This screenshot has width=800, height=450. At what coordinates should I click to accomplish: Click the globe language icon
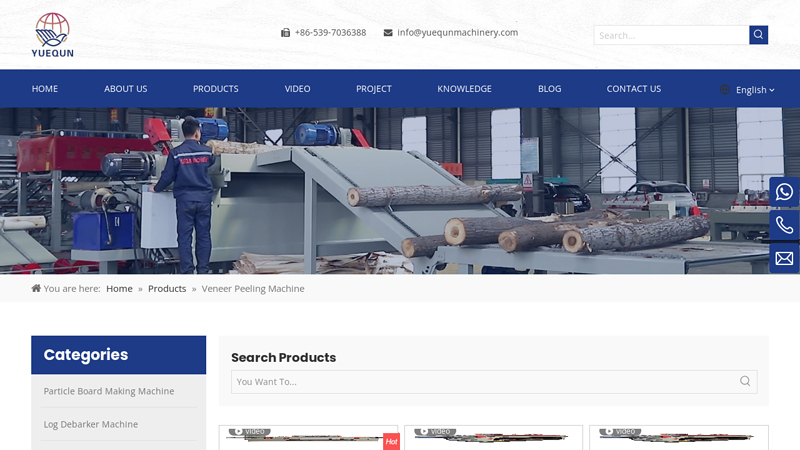[724, 89]
